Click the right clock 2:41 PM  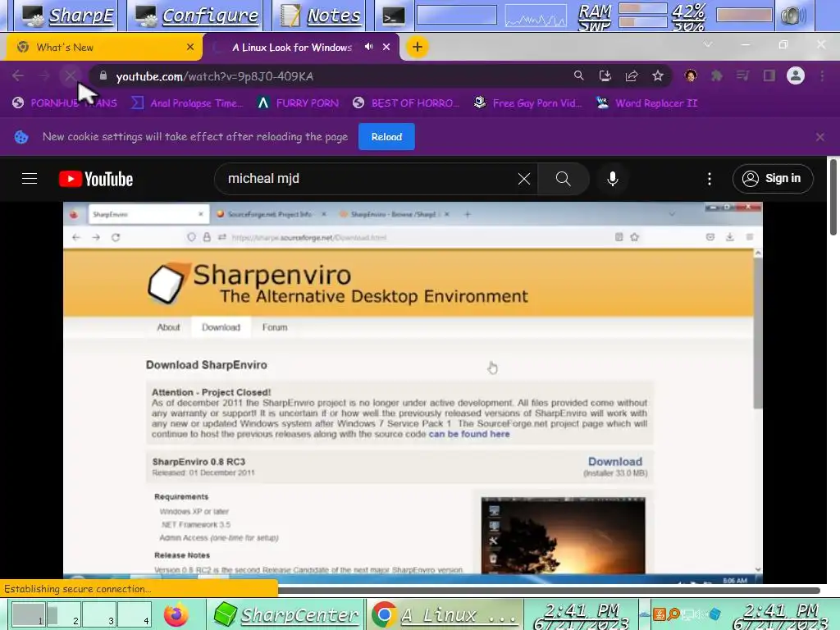781,615
